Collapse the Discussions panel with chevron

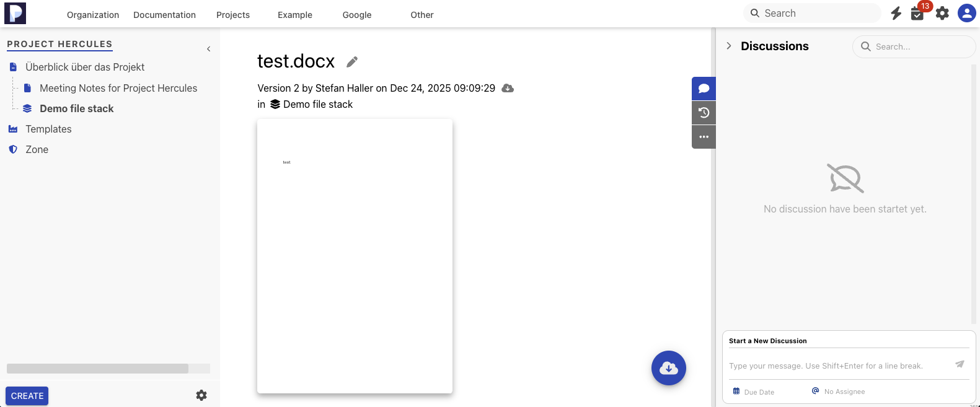[x=729, y=46]
